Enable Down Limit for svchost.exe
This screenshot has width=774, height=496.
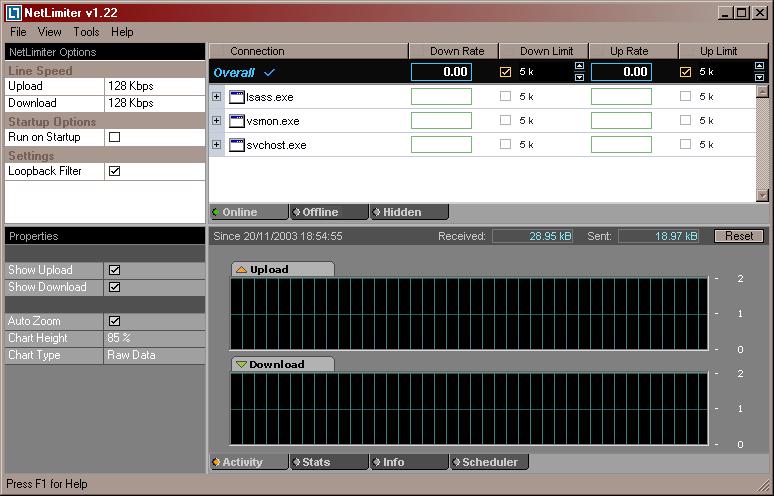point(505,144)
